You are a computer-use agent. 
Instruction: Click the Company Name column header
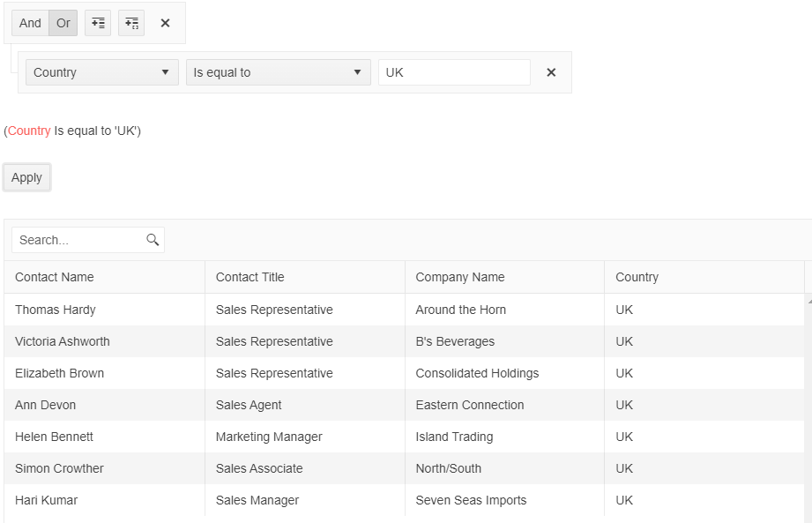[x=460, y=277]
